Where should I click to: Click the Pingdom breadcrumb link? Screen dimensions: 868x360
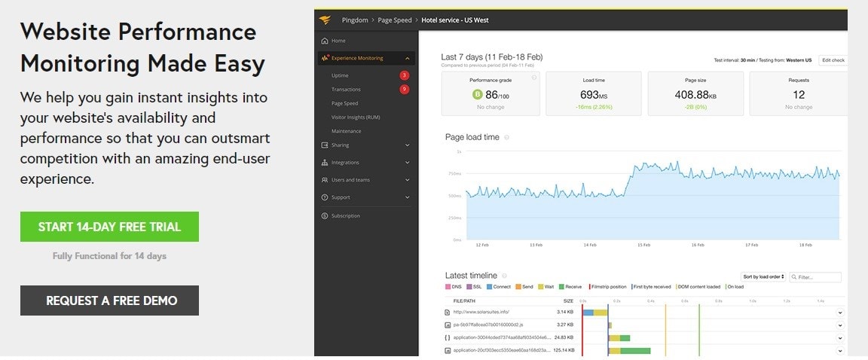(355, 20)
